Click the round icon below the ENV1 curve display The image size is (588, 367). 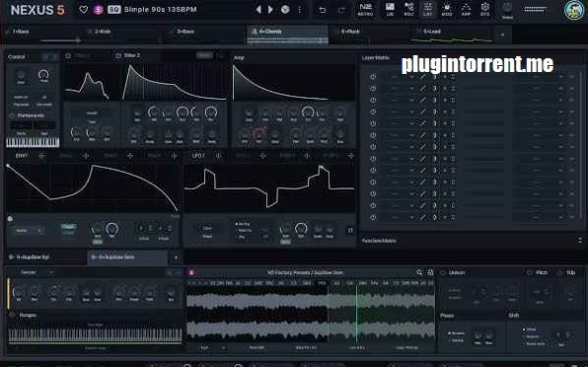click(10, 219)
